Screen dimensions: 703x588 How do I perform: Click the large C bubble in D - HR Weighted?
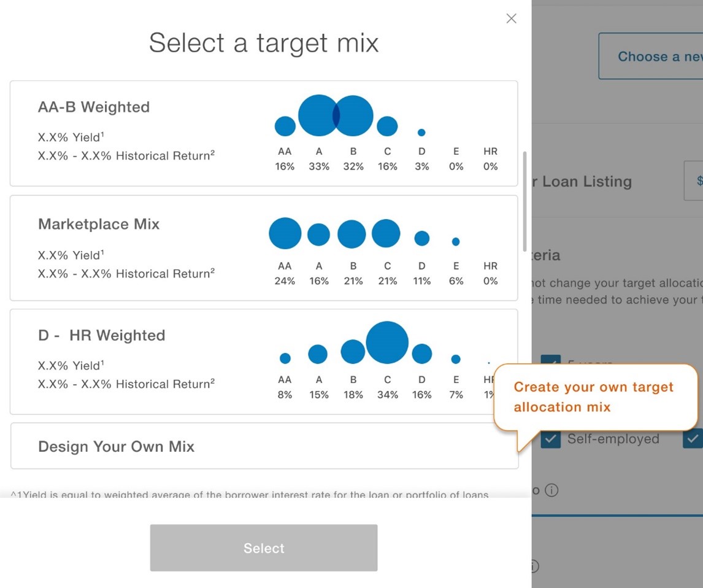click(x=387, y=342)
